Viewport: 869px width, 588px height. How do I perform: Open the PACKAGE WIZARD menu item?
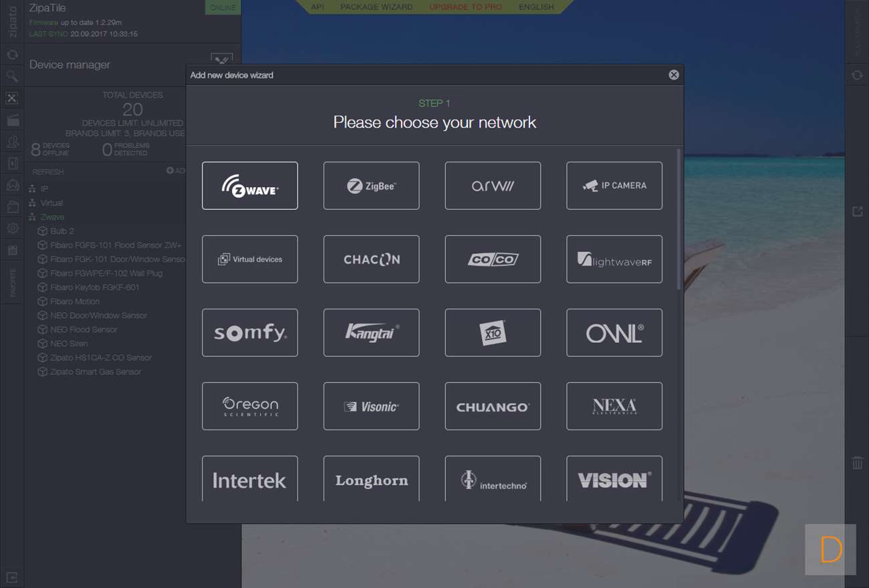tap(376, 7)
